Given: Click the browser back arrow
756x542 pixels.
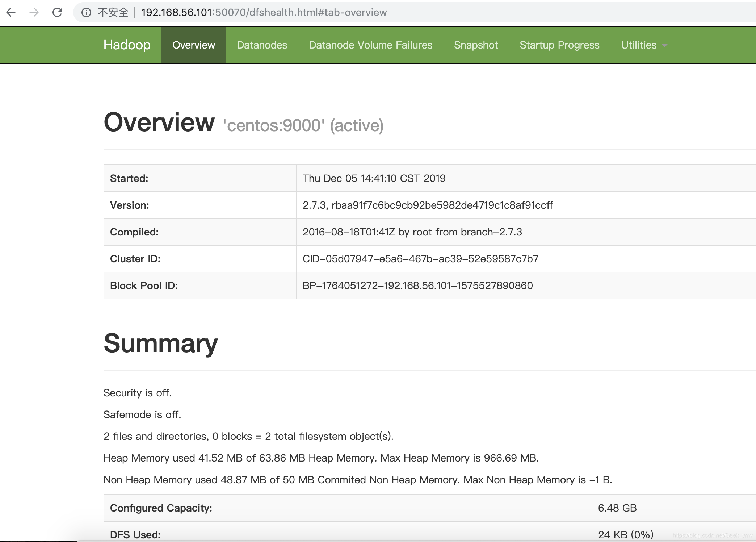Looking at the screenshot, I should coord(11,13).
